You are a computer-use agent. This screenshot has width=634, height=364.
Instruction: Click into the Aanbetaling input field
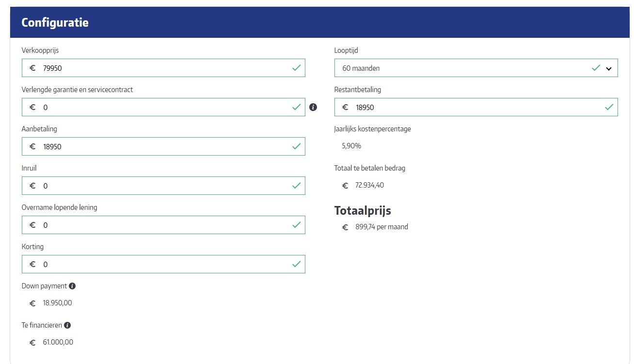pyautogui.click(x=160, y=146)
